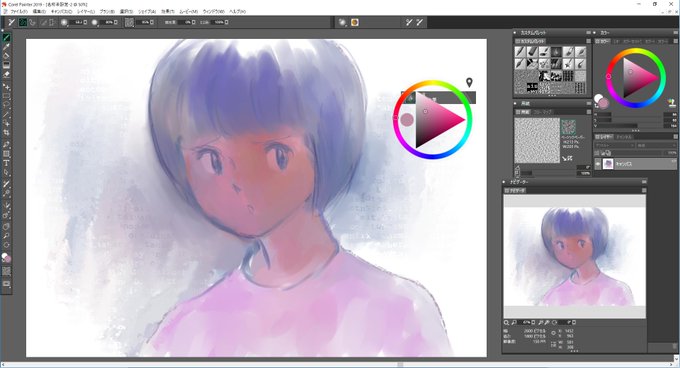This screenshot has width=680, height=368.
Task: Close the navigator panel via its header dot
Action: point(503,182)
